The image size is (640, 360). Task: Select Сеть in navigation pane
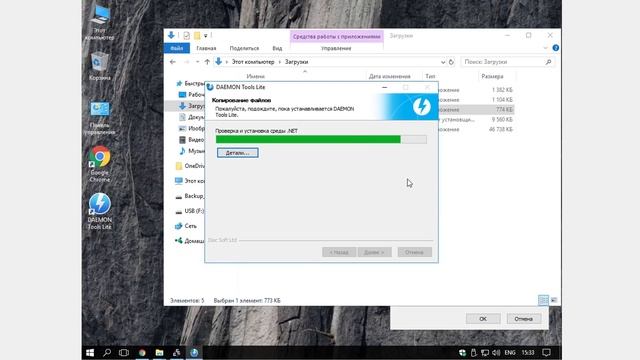click(186, 226)
